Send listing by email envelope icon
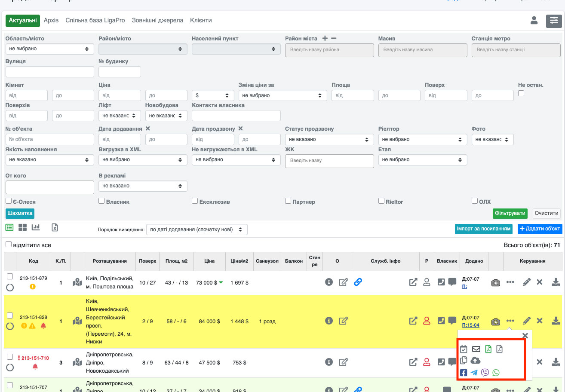This screenshot has height=392, width=565. [x=476, y=349]
